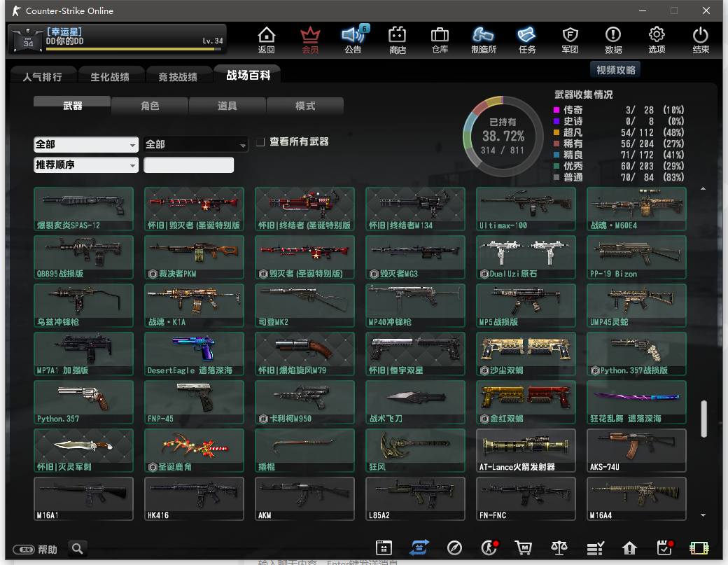
Task: Select the MP40冲锋枪 weapon card
Action: pyautogui.click(x=416, y=305)
